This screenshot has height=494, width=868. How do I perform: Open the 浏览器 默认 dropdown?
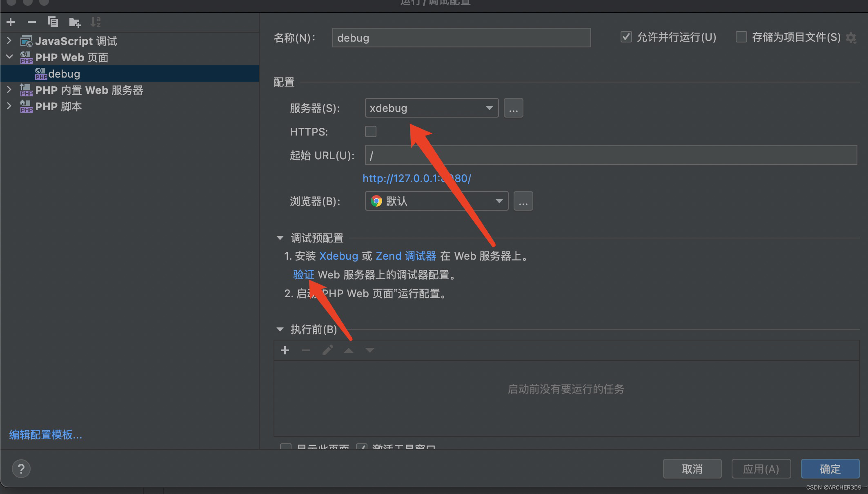pyautogui.click(x=436, y=201)
